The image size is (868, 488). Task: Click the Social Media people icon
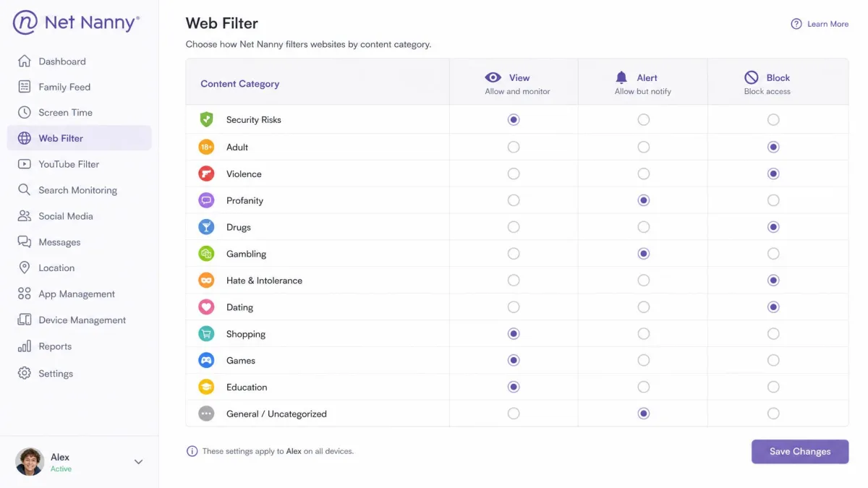25,216
